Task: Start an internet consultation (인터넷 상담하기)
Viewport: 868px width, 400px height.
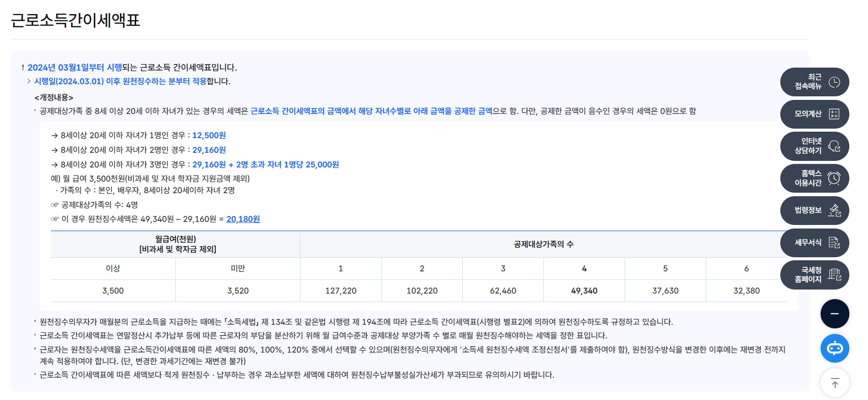Action: click(815, 146)
